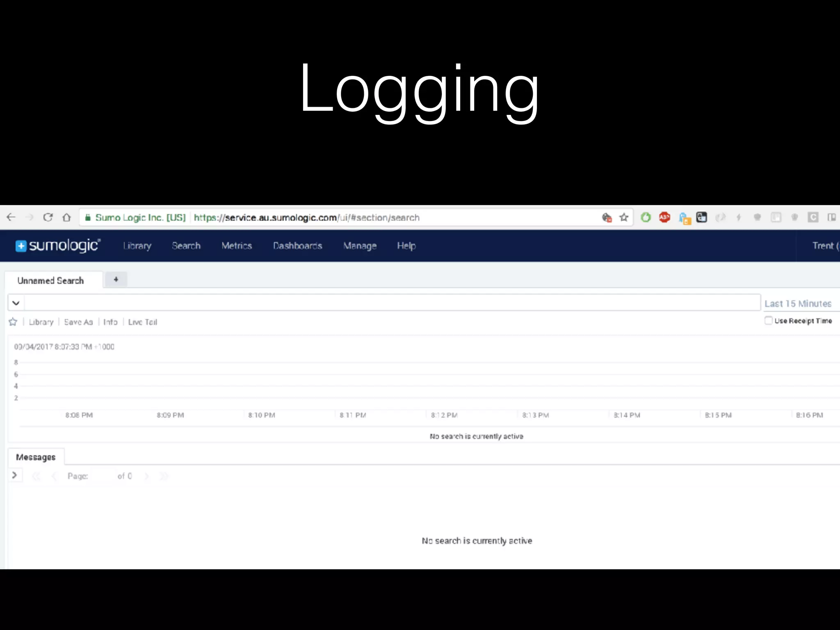Open the grey C square extension
The height and width of the screenshot is (630, 840).
813,217
